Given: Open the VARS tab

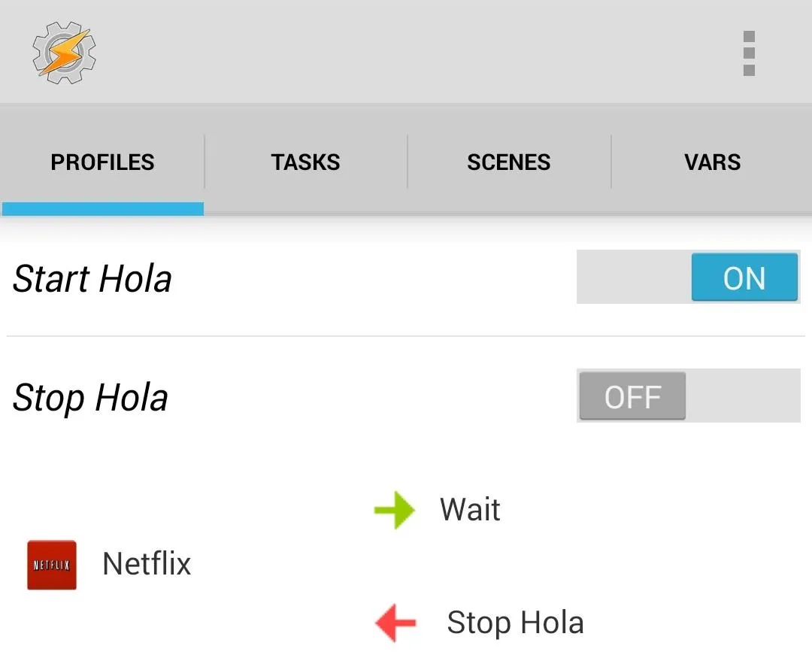Looking at the screenshot, I should click(712, 162).
